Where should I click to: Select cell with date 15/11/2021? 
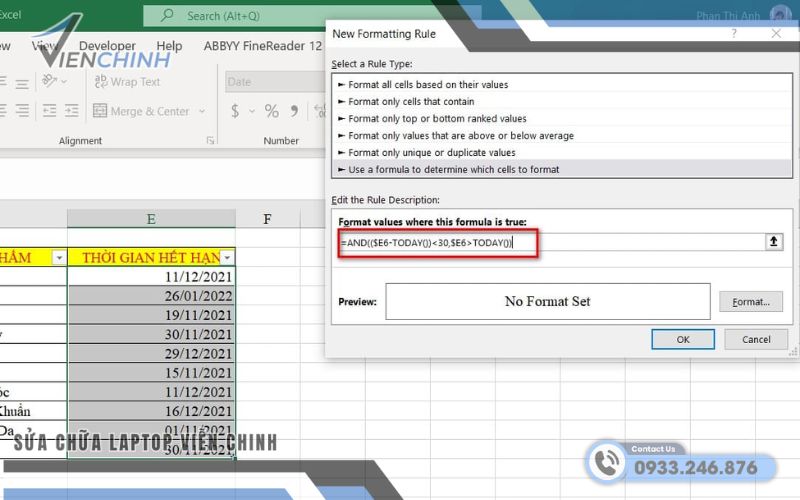tap(151, 373)
